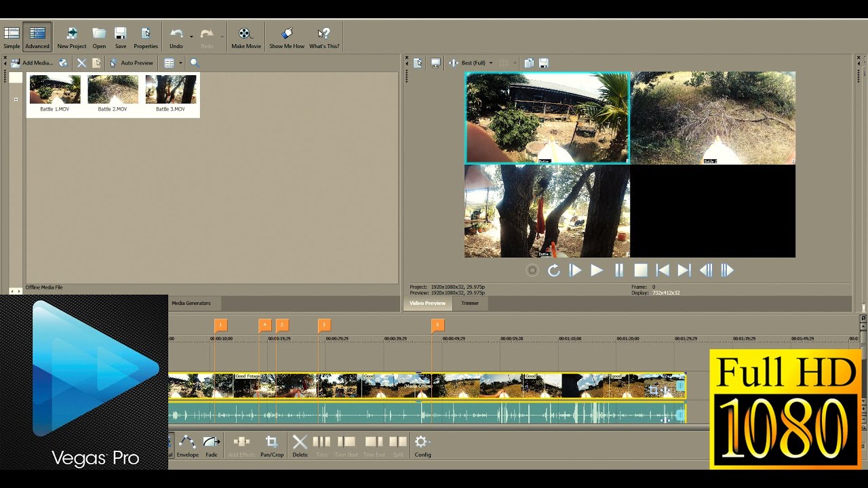Screen dimensions: 868x488
Task: Create a New Project
Action: click(x=72, y=38)
